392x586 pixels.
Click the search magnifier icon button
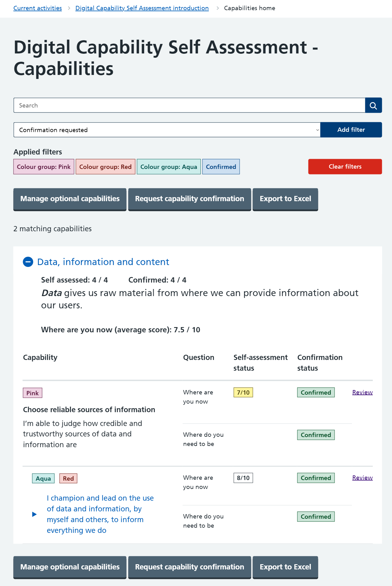click(373, 105)
